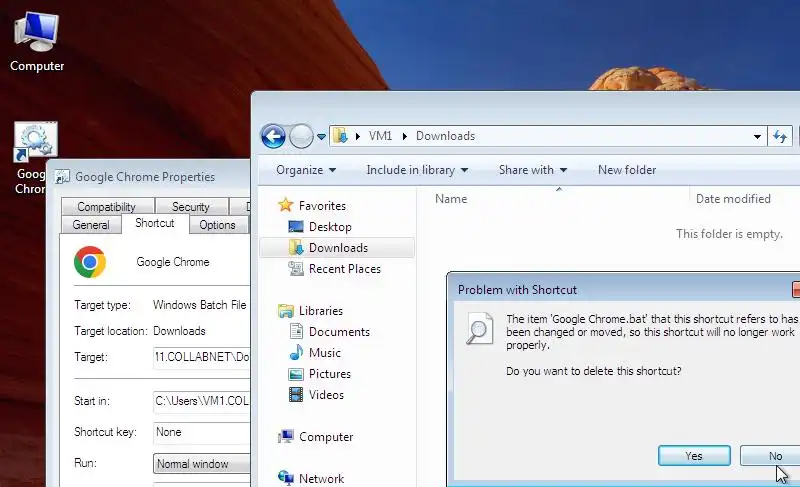Open the address bar history dropdown
This screenshot has height=487, width=800.
(x=757, y=136)
